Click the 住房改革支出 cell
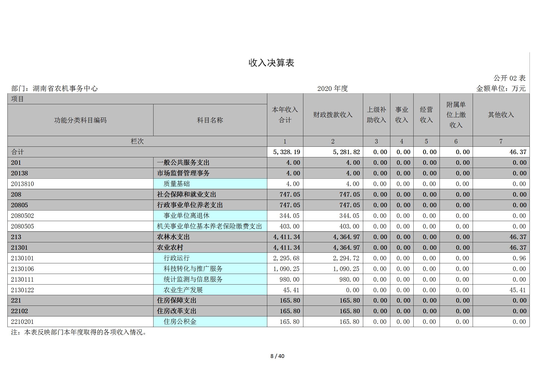 click(210, 311)
